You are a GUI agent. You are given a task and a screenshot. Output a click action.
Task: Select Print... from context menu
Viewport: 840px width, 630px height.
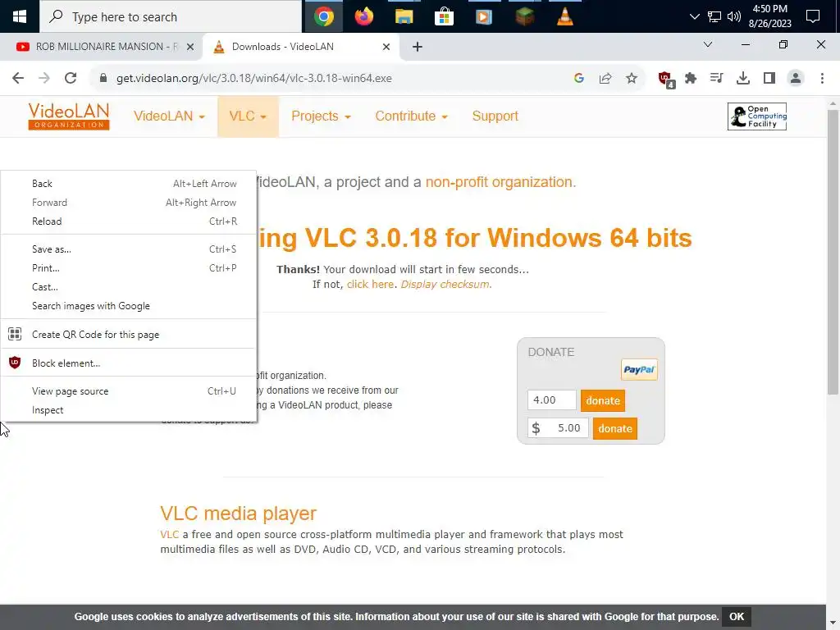tap(129, 268)
